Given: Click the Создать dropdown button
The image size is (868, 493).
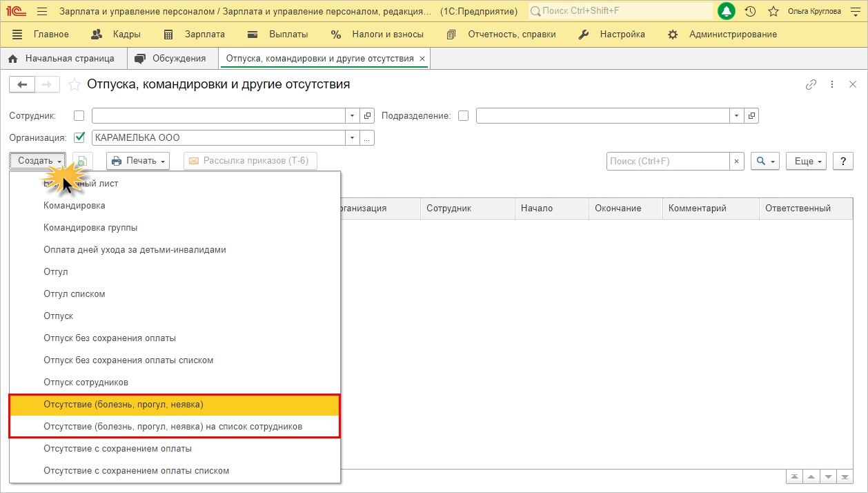Looking at the screenshot, I should pyautogui.click(x=38, y=161).
